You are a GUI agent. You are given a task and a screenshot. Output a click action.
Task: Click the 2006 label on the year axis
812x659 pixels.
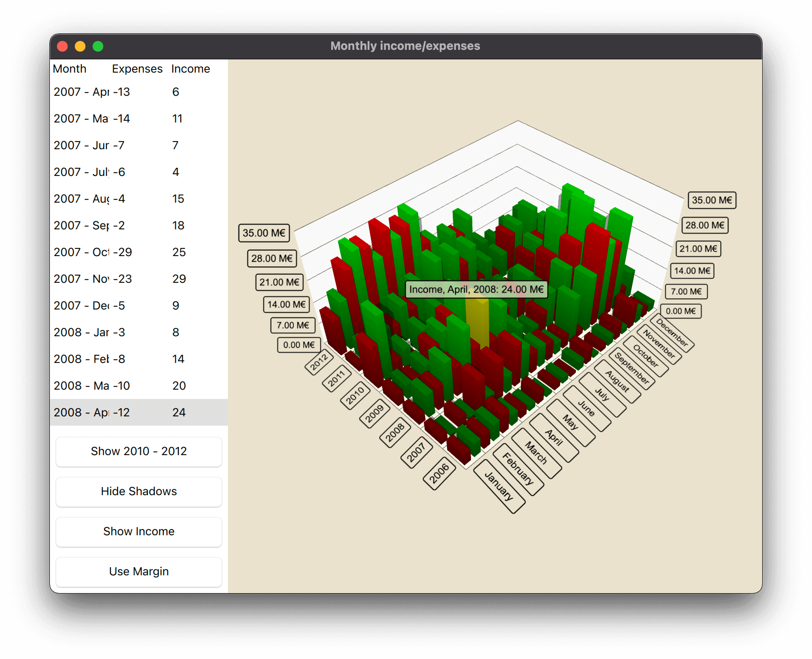pos(439,473)
